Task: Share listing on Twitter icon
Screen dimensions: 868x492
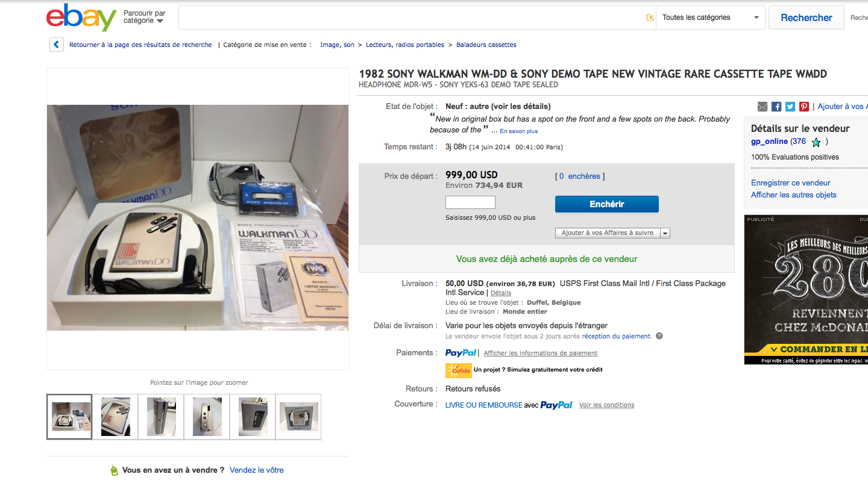Action: pyautogui.click(x=790, y=107)
